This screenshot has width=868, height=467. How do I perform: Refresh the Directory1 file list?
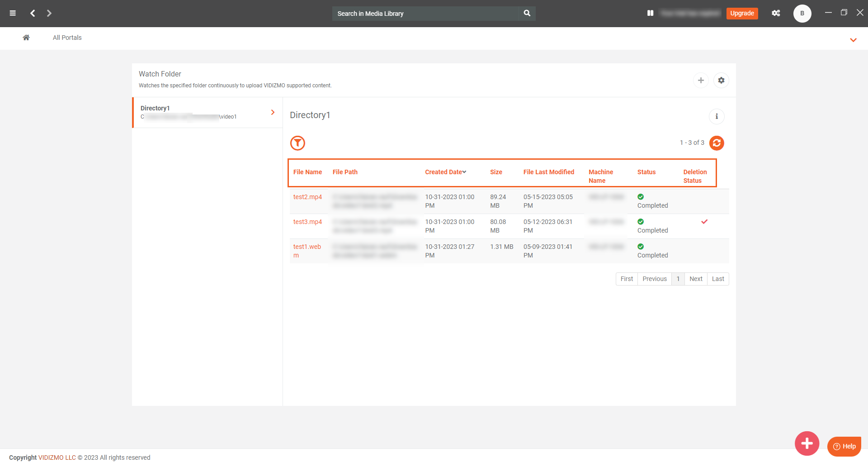point(717,143)
